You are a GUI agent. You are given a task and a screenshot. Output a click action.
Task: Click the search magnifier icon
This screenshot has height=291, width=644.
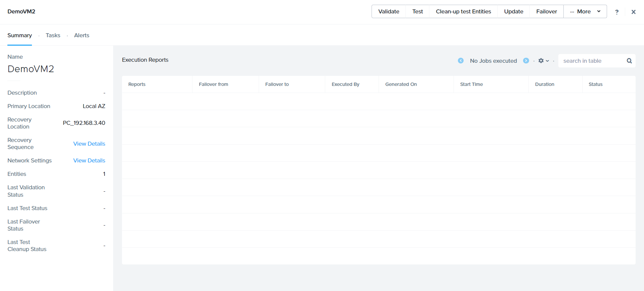pyautogui.click(x=629, y=61)
